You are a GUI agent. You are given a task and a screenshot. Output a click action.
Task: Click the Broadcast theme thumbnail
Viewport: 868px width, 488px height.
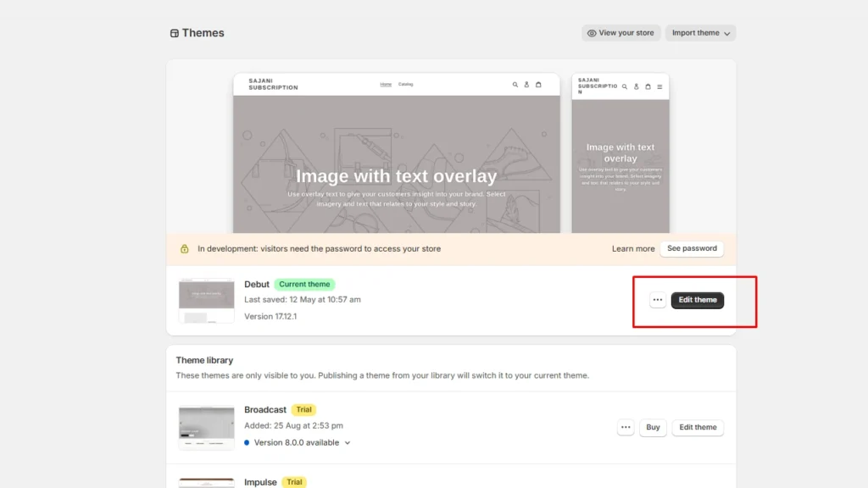coord(206,427)
